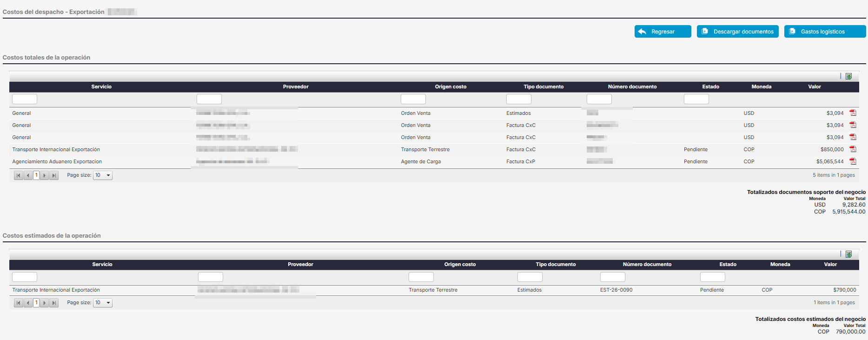This screenshot has height=340, width=868.
Task: Go to last page in total costs pager
Action: pos(54,175)
